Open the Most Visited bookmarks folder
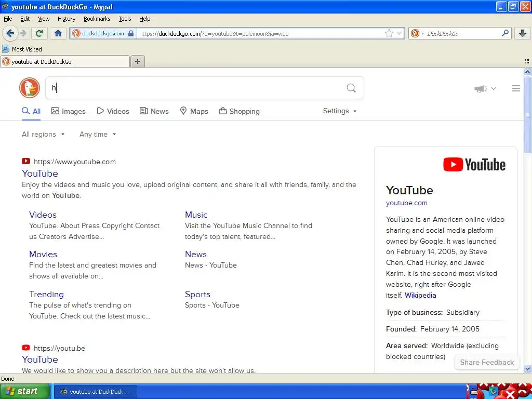532x399 pixels. click(x=22, y=49)
